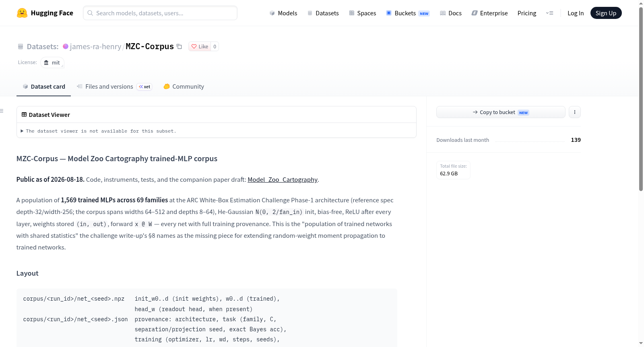Click the Datasets breadcrumb icon

pos(21,46)
